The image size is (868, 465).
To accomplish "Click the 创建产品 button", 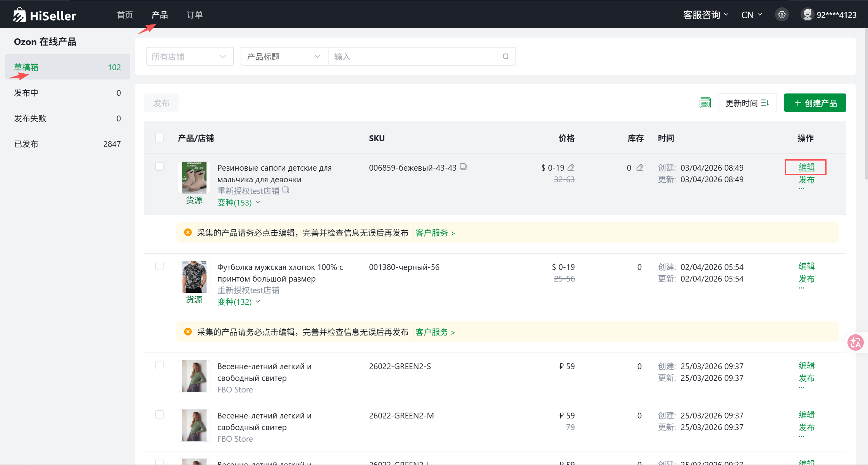I will (x=815, y=103).
